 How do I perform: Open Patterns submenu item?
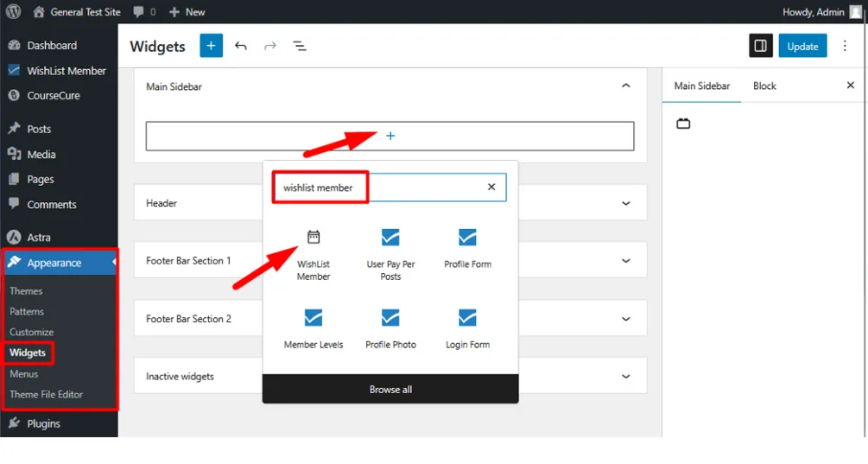coord(27,311)
